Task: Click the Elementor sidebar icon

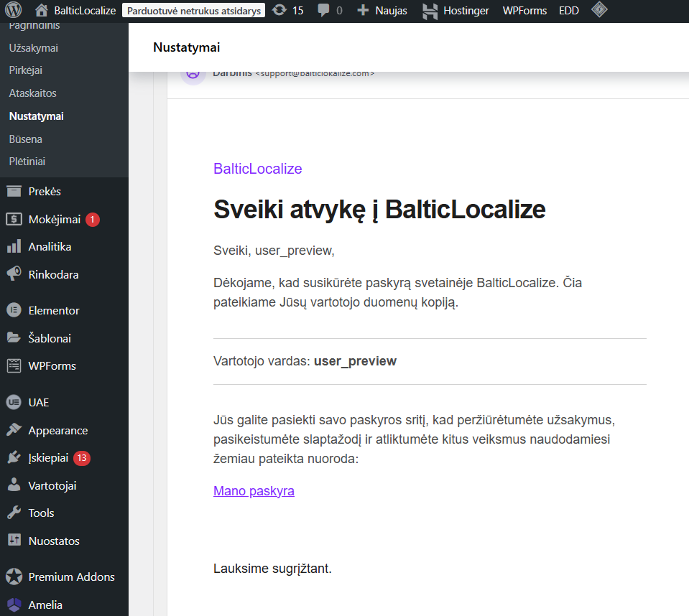Action: coord(14,311)
